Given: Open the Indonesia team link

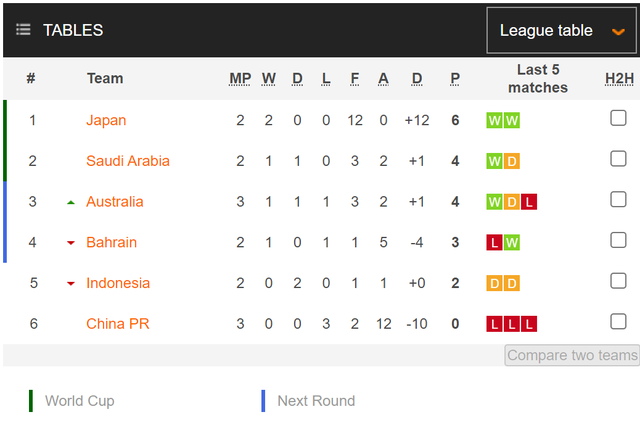Looking at the screenshot, I should pos(118,283).
